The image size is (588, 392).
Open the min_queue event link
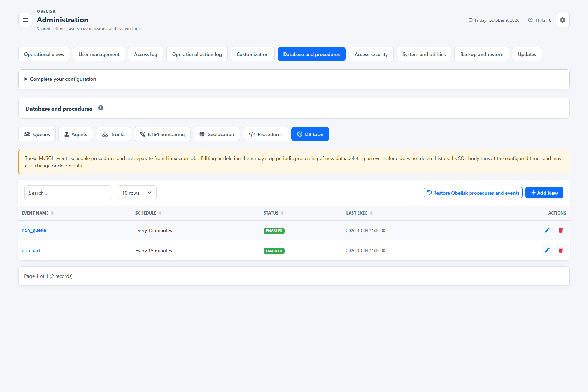point(34,230)
